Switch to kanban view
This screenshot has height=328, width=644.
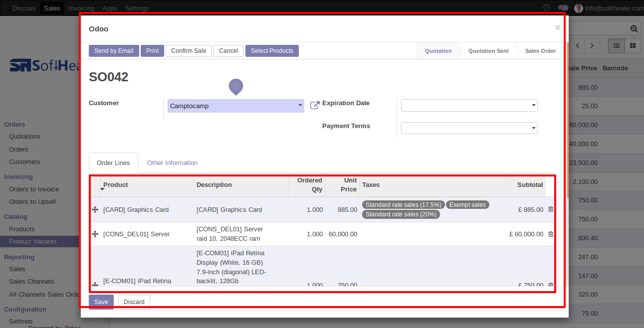[x=633, y=45]
